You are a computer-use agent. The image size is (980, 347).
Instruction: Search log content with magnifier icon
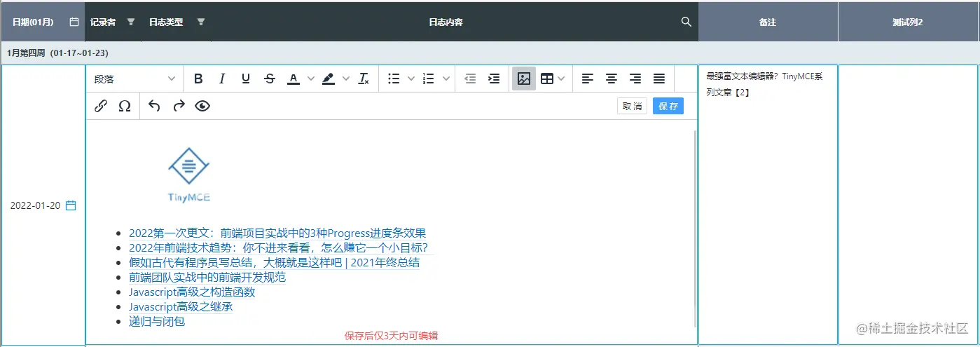686,22
